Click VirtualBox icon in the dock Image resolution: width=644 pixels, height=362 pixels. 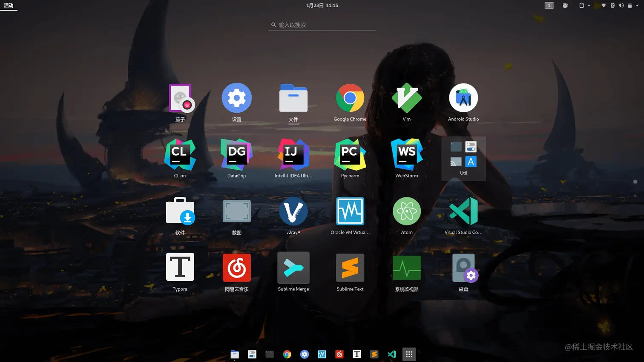point(322,354)
